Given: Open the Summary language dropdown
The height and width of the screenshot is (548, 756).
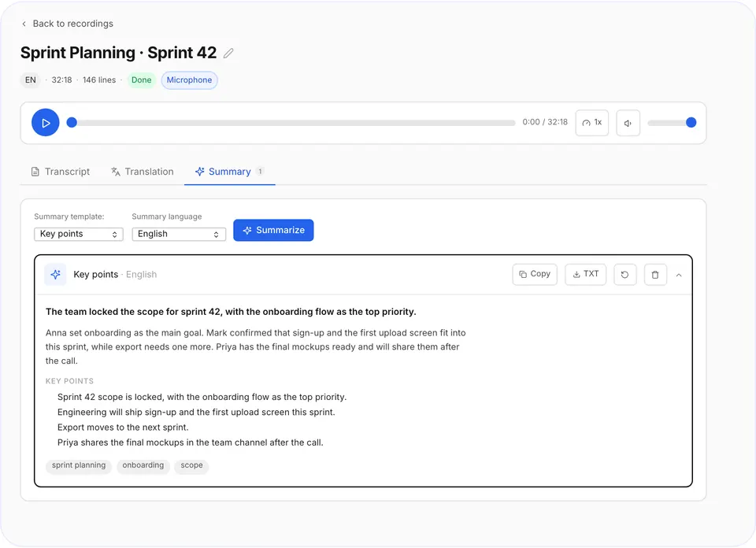Looking at the screenshot, I should 179,234.
